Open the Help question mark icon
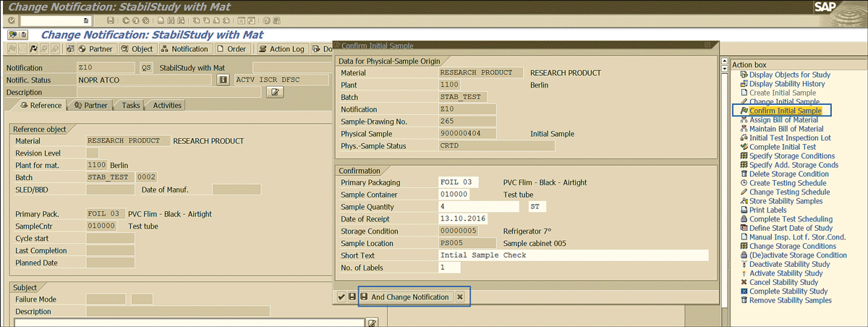 tap(267, 20)
